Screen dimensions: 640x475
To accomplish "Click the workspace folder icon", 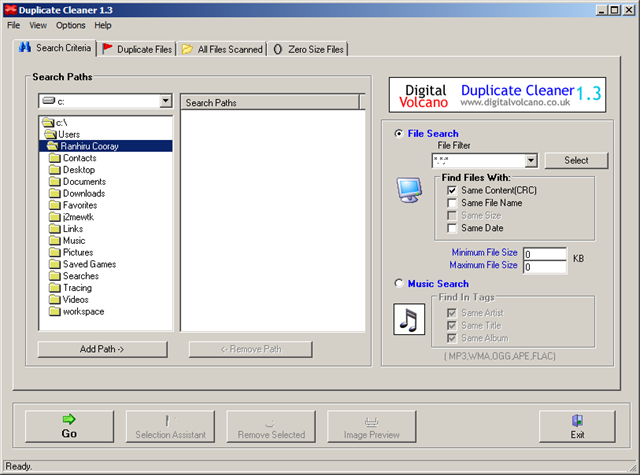I will (x=54, y=312).
